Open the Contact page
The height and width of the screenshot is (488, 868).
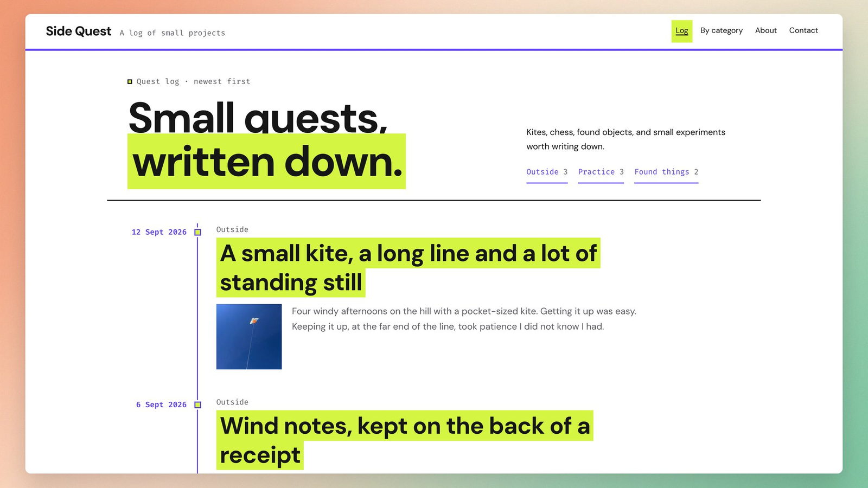pyautogui.click(x=803, y=30)
